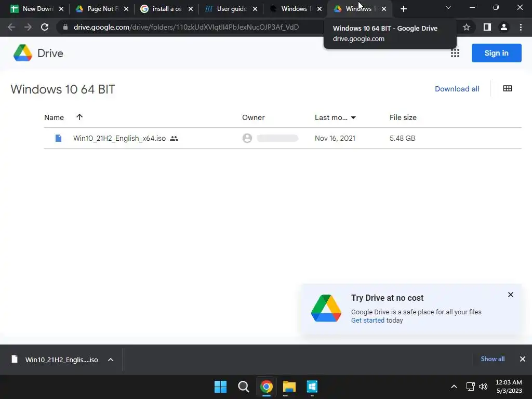Open a new browser tab

coord(403,9)
